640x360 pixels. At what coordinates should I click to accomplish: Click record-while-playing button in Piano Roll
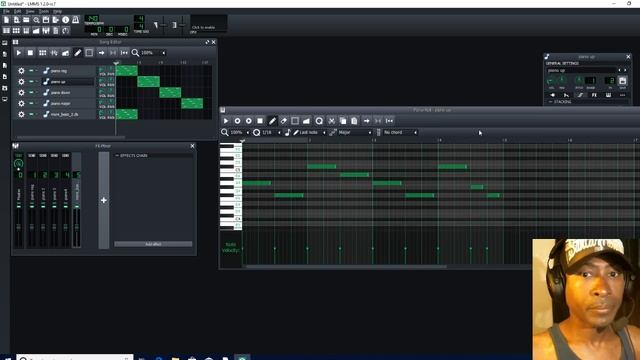click(x=249, y=121)
